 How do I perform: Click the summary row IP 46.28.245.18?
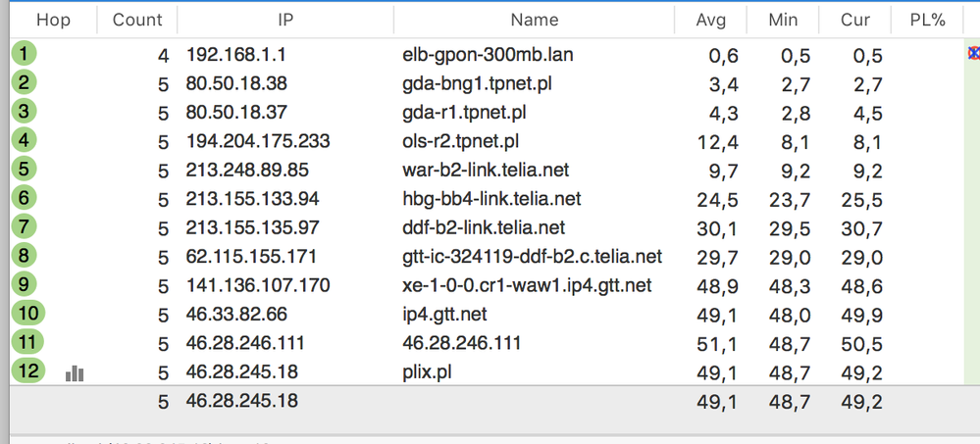tap(241, 401)
